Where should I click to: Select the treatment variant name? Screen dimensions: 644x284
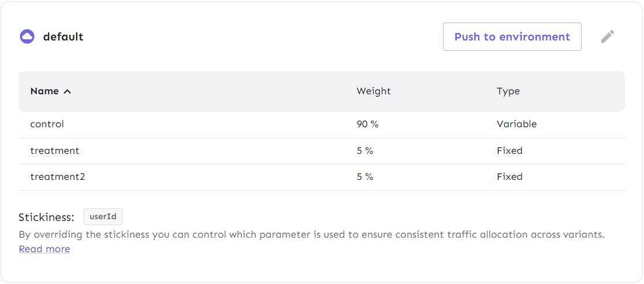[55, 150]
